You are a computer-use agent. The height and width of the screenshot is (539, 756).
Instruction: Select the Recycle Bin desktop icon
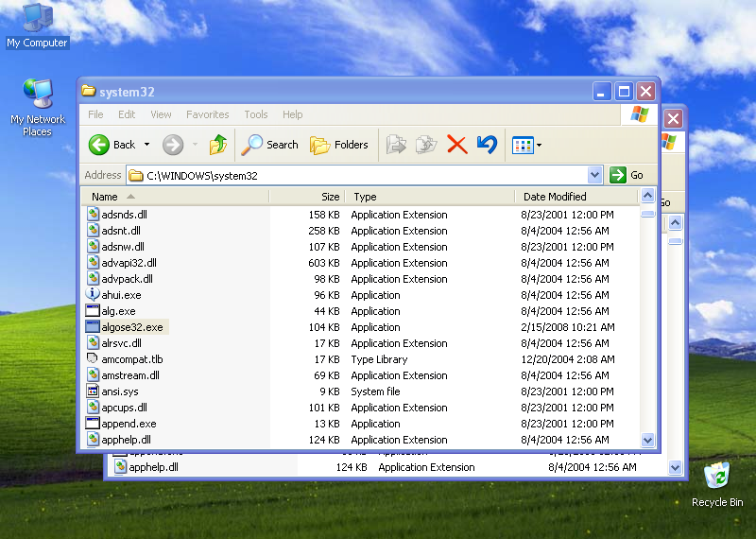(x=717, y=484)
